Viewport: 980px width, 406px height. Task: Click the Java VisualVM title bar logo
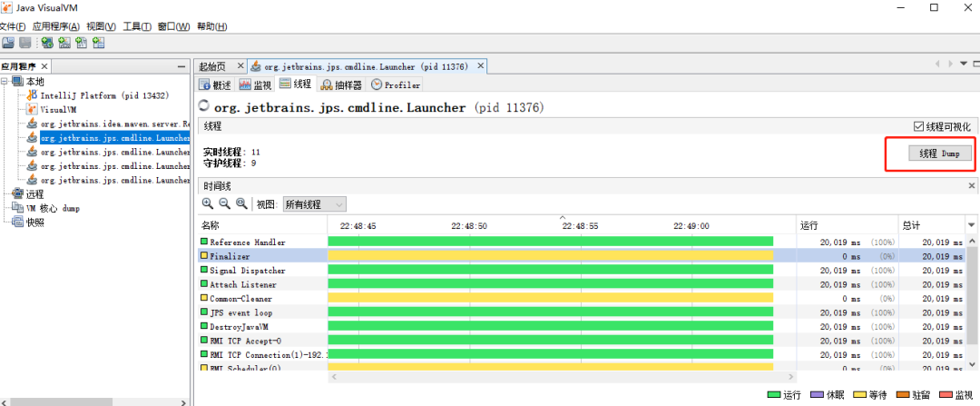coord(6,7)
